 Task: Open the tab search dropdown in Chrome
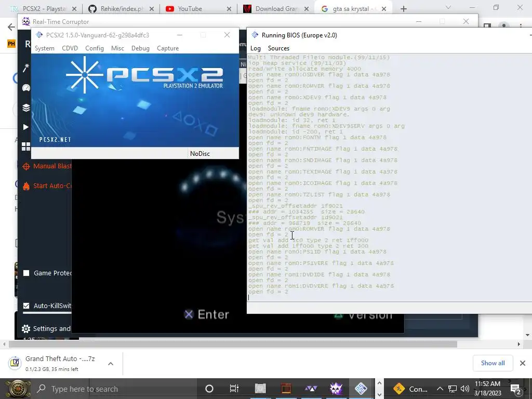tap(448, 7)
